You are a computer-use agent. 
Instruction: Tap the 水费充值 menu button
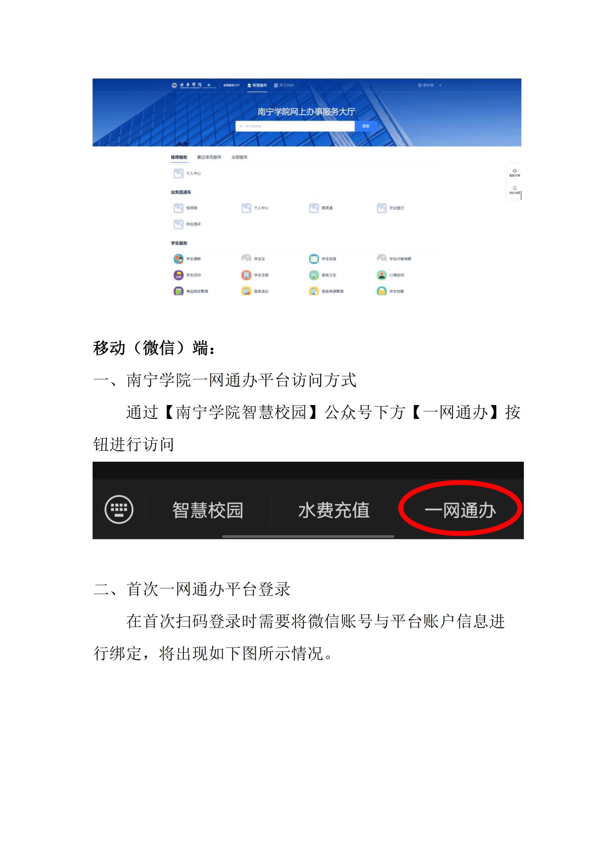coord(334,510)
